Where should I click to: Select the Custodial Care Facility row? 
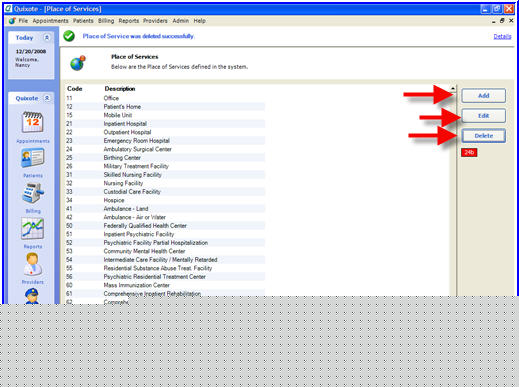(165, 192)
